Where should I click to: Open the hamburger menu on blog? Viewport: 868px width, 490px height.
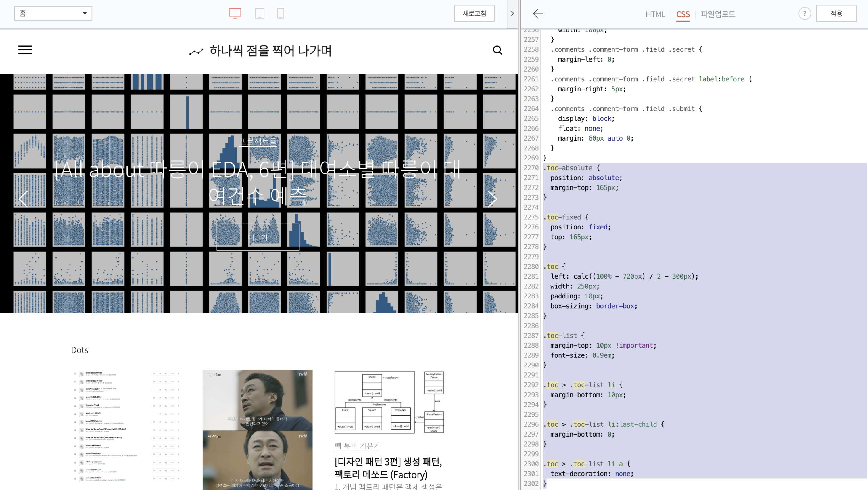[25, 50]
